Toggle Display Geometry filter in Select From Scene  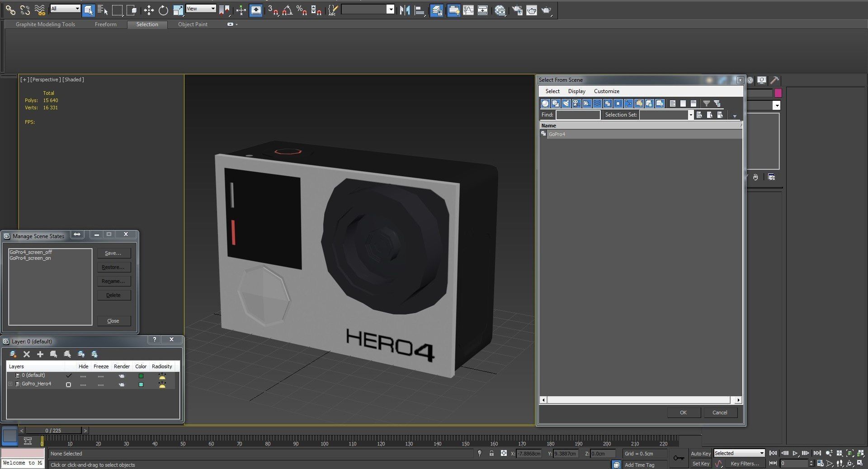545,103
